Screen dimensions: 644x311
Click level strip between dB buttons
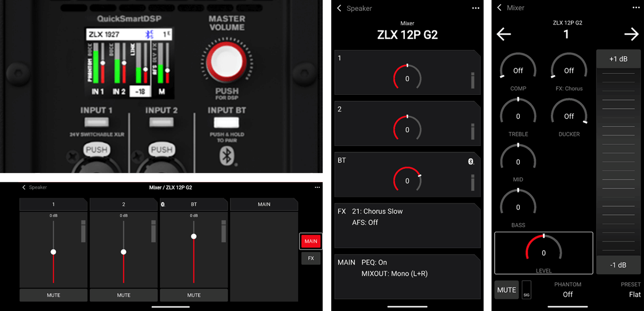(618, 162)
